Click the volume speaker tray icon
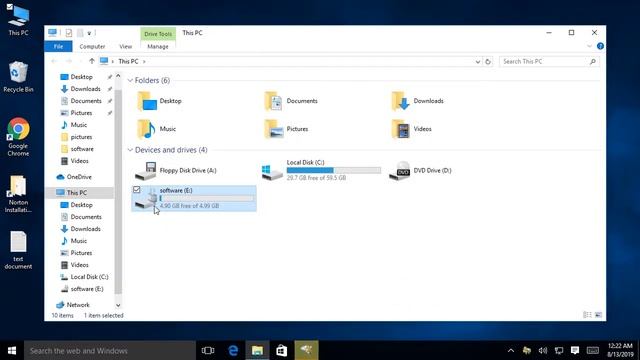Image resolution: width=640 pixels, height=360 pixels. (x=542, y=350)
